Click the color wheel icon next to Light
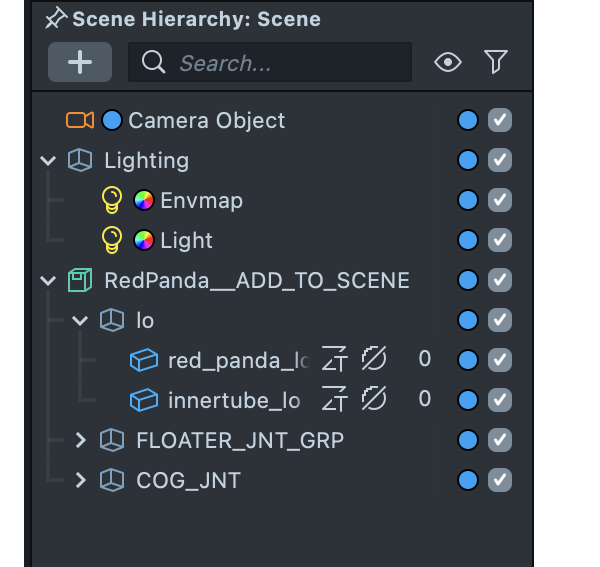This screenshot has height=567, width=600. [144, 240]
